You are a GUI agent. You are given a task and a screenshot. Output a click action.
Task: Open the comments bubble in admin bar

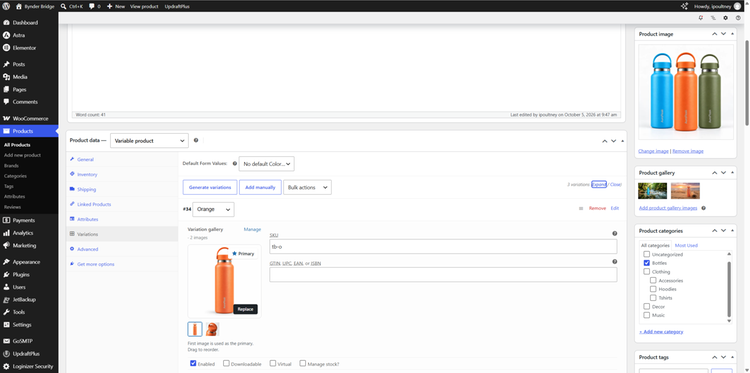click(x=95, y=6)
